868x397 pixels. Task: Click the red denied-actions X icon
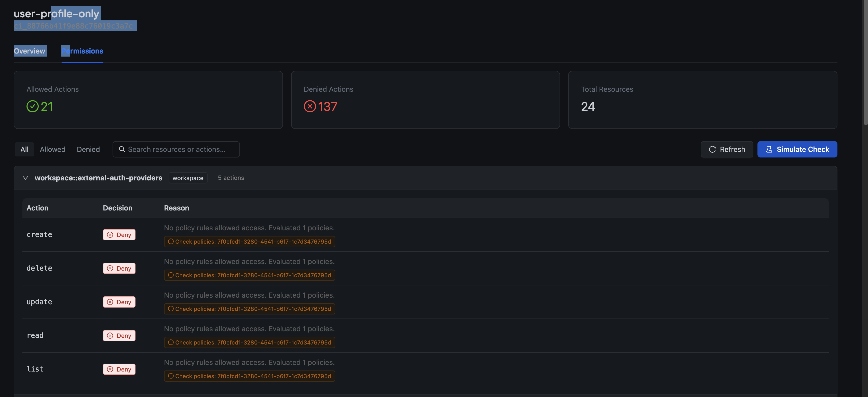[310, 107]
